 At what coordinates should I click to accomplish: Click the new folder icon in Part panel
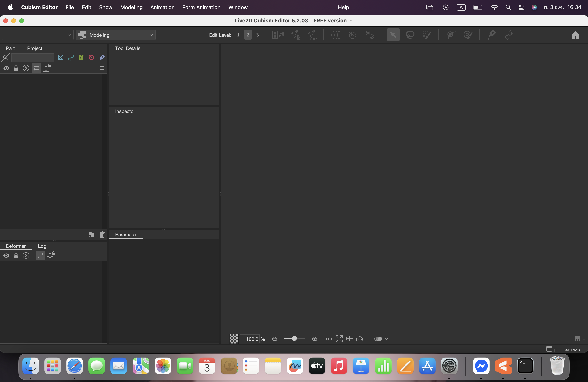[91, 234]
